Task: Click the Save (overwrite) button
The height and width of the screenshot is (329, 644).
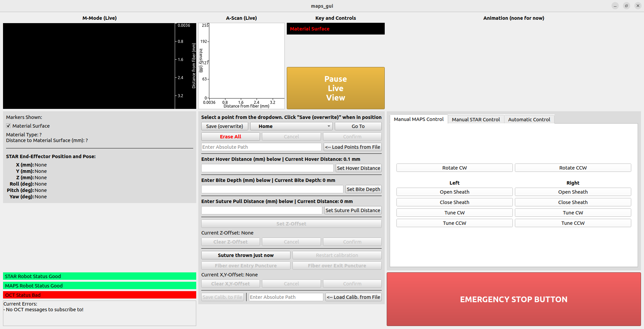Action: [224, 126]
